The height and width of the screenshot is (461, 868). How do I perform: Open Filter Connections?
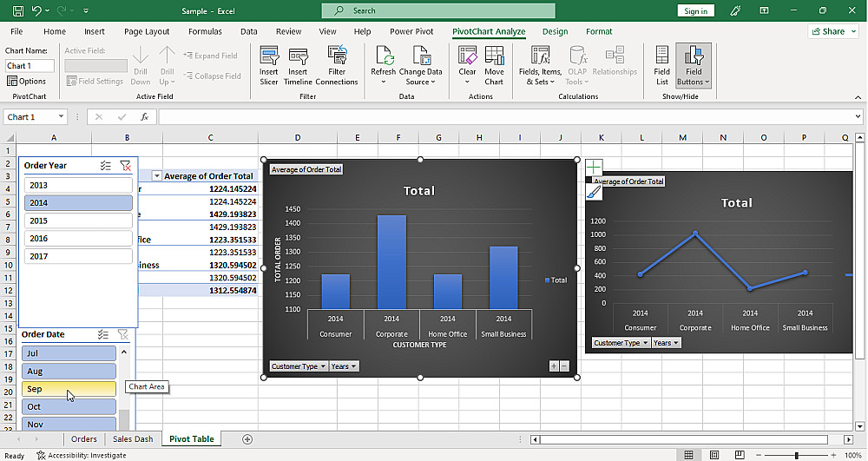coord(337,65)
